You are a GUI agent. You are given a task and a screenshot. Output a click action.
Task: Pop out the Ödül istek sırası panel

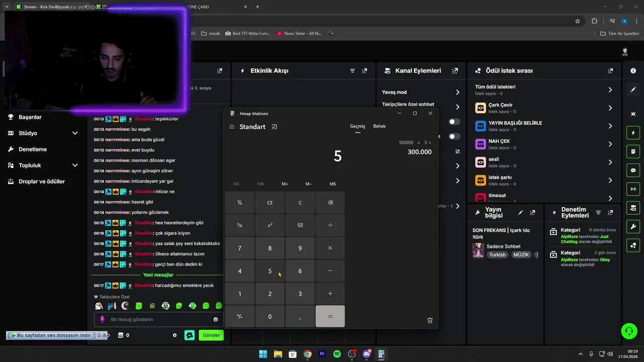610,71
